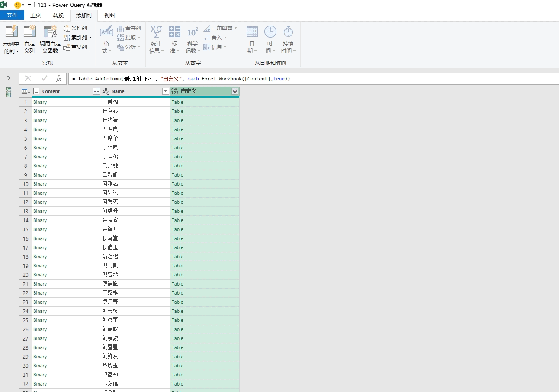Screen dimensions: 559x392
Task: Open the 信息 number information menu
Action: 215,47
